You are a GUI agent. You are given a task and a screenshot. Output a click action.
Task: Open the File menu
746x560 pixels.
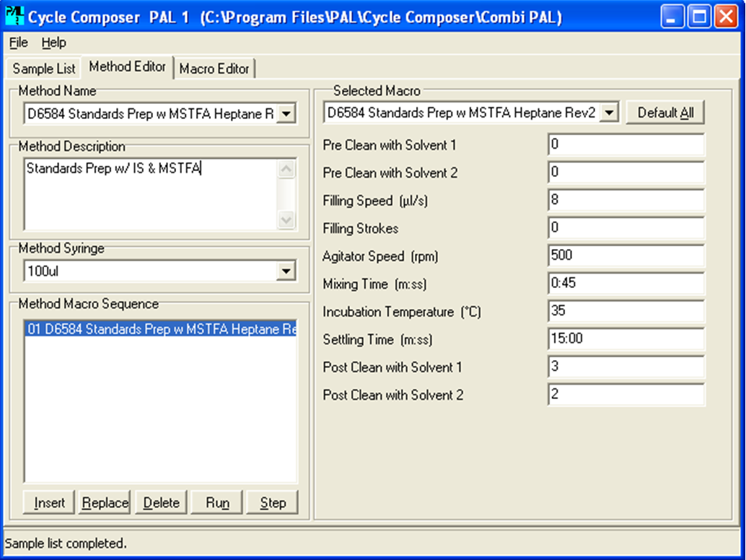(x=19, y=43)
